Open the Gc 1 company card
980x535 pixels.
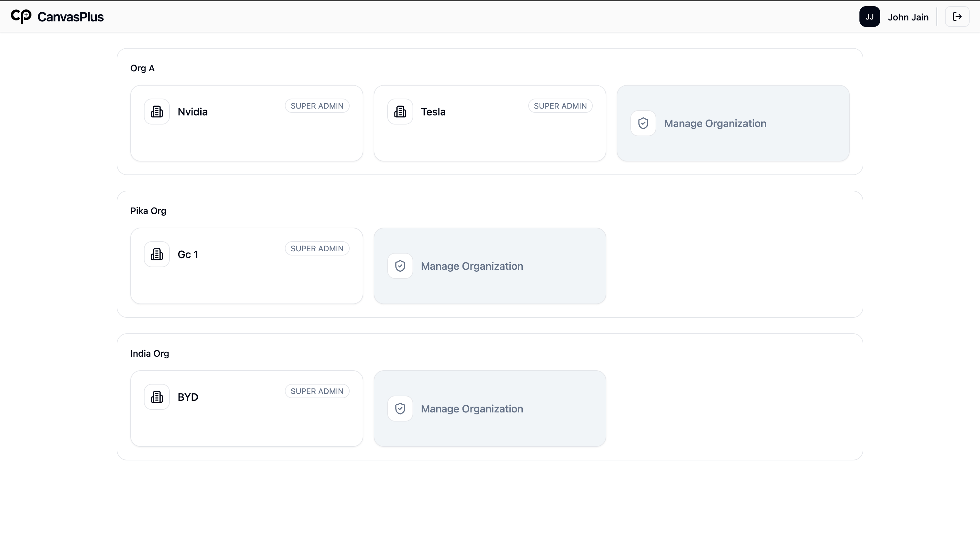point(247,266)
